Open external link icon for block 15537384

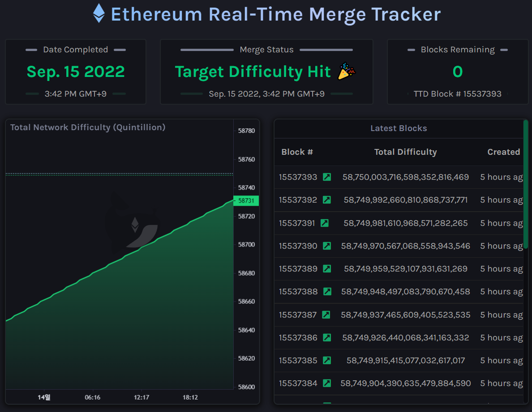tap(327, 383)
